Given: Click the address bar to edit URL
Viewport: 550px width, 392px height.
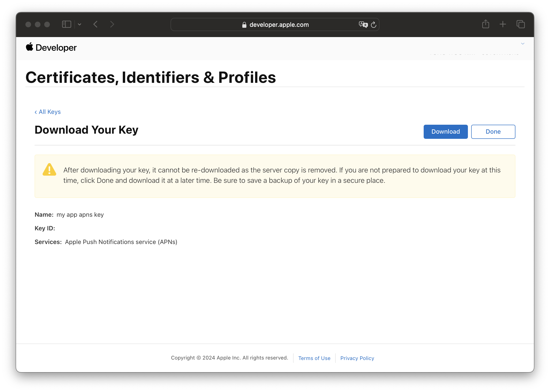Looking at the screenshot, I should point(274,24).
